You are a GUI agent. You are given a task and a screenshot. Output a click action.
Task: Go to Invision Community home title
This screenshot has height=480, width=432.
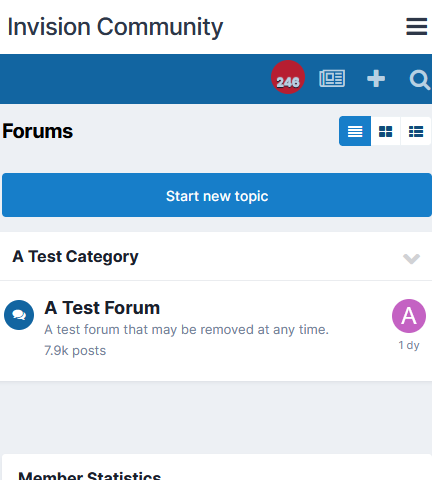pyautogui.click(x=115, y=27)
